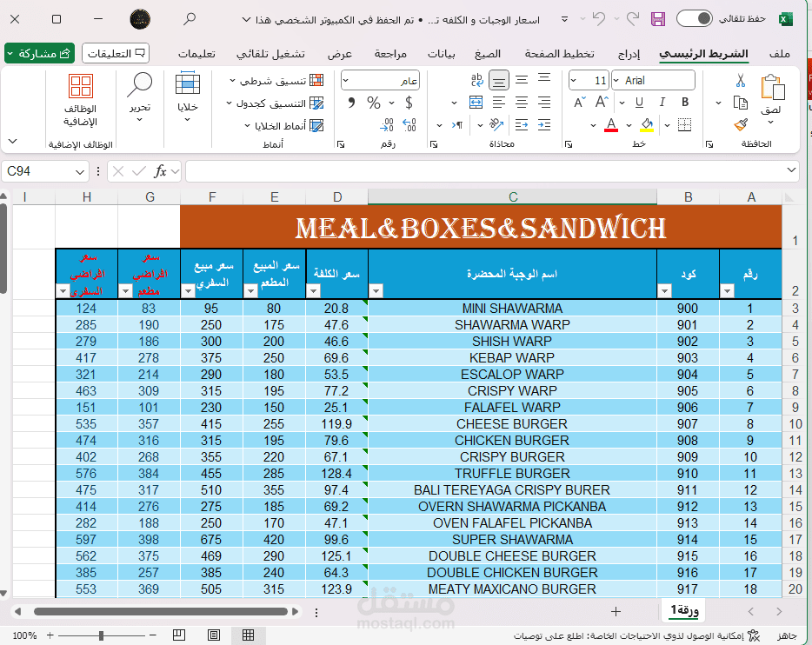The height and width of the screenshot is (645, 812).
Task: Click the Cut scissors icon
Action: 741,80
